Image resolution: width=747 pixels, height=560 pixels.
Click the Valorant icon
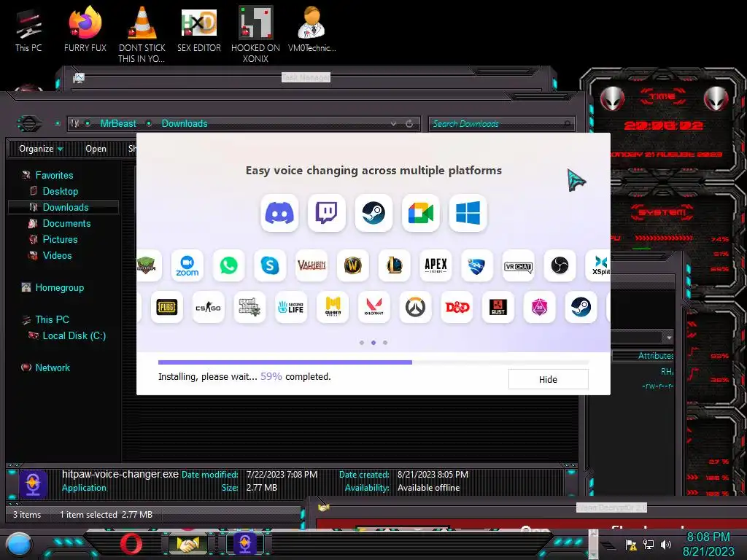click(x=374, y=307)
